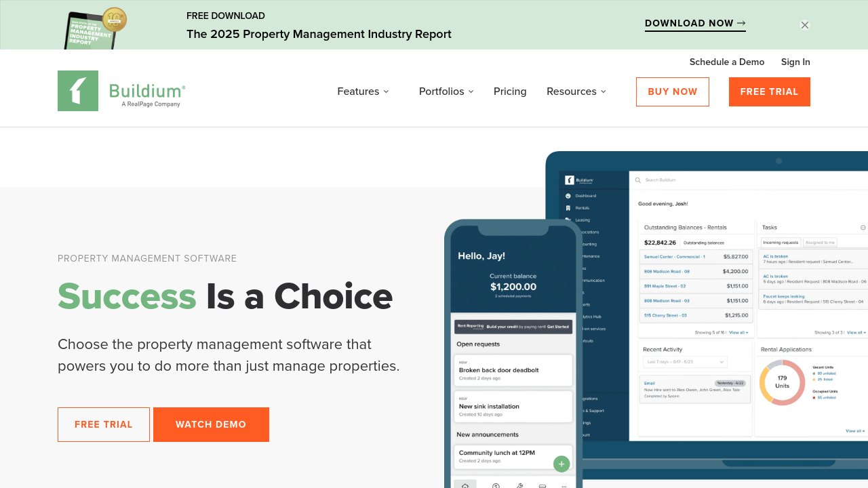Click the green plus button on phone
Image resolution: width=868 pixels, height=488 pixels.
561,464
